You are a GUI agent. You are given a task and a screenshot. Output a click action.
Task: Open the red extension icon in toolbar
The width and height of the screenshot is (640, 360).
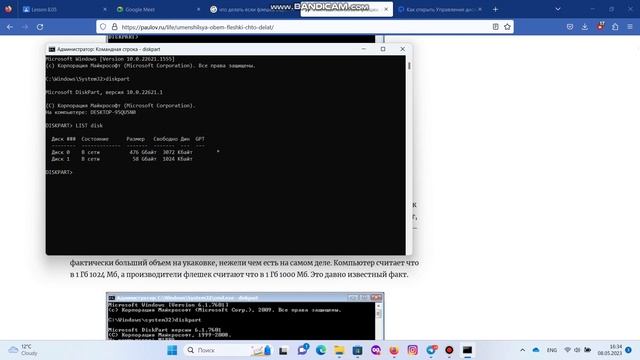(600, 27)
